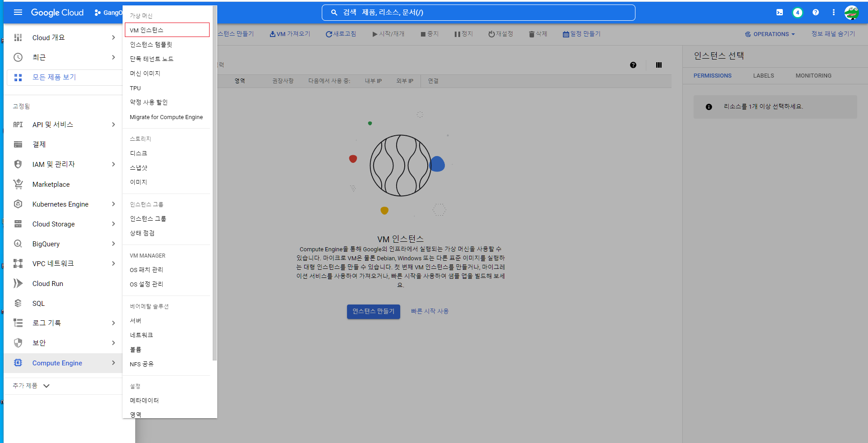Open the OPERATIONS dropdown
This screenshot has width=868, height=443.
click(x=770, y=34)
